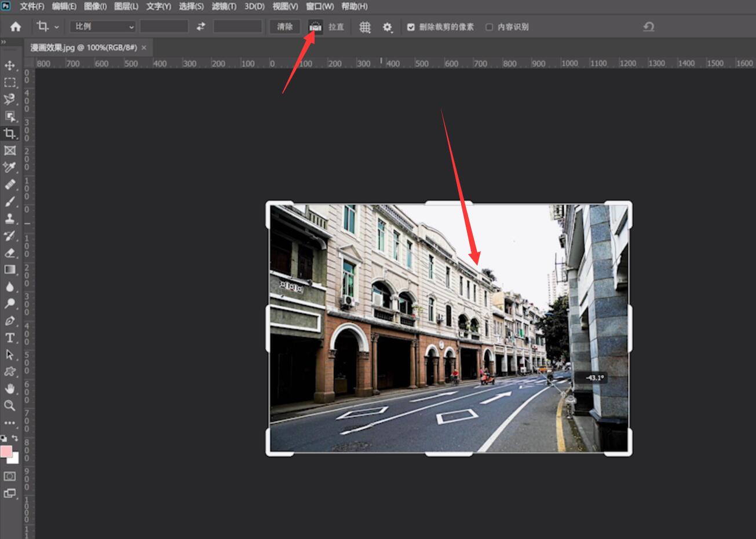Open the 文件(F) menu
Image resolution: width=756 pixels, height=539 pixels.
(x=32, y=6)
